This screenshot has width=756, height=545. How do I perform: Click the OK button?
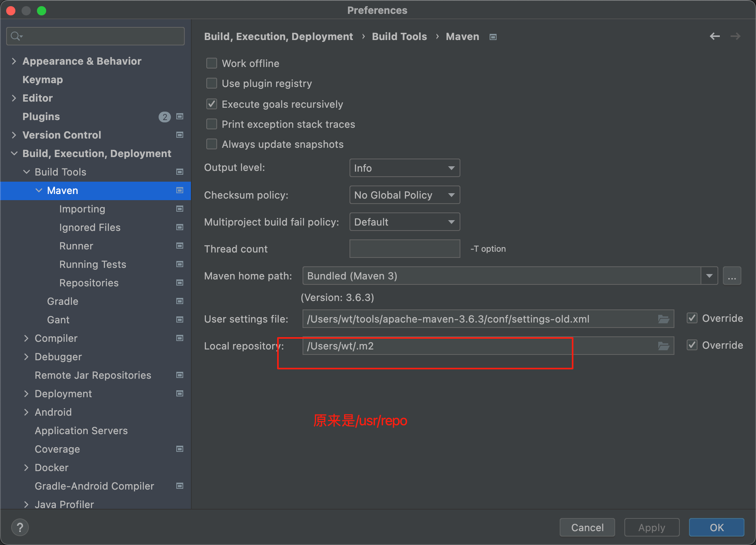pyautogui.click(x=716, y=527)
